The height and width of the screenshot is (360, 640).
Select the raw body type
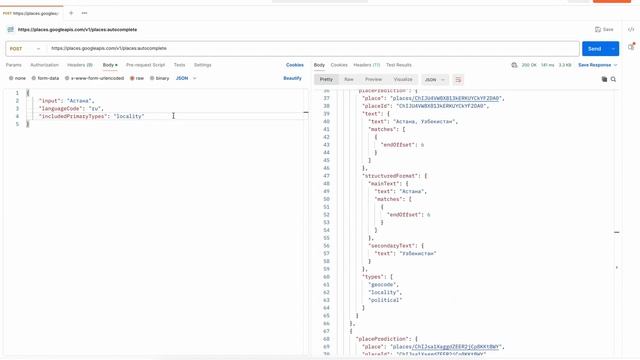pyautogui.click(x=137, y=78)
